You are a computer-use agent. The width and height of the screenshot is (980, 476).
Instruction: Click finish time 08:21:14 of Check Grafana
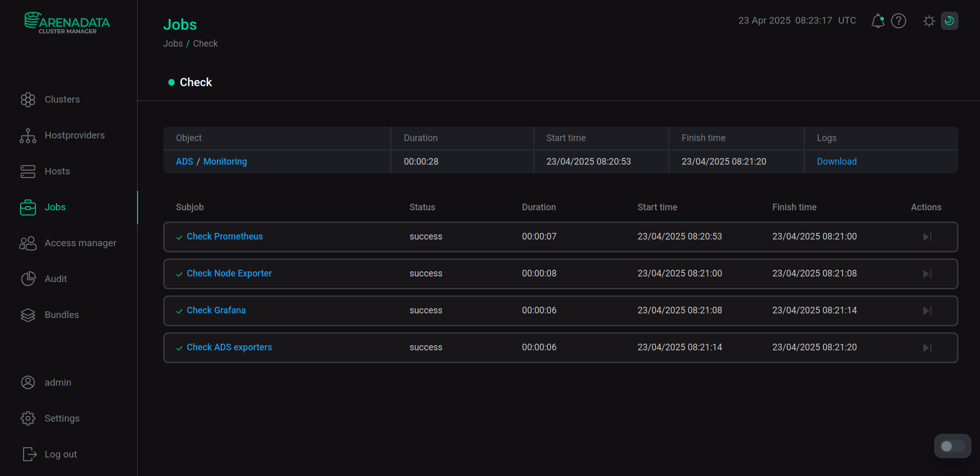tap(814, 310)
